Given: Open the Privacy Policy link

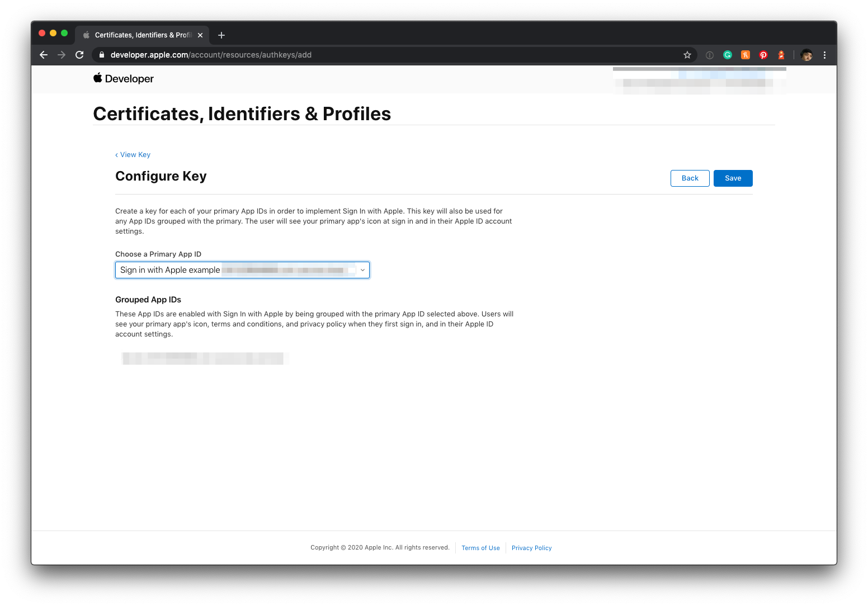Looking at the screenshot, I should [531, 548].
